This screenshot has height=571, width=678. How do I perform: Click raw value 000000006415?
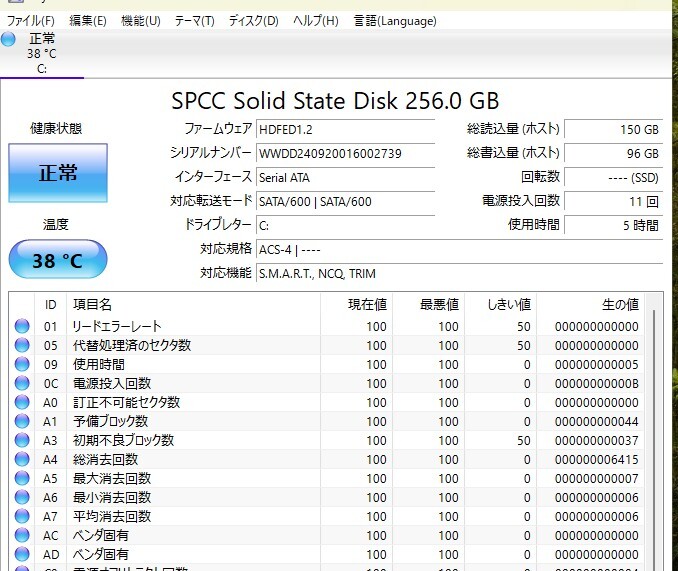597,459
